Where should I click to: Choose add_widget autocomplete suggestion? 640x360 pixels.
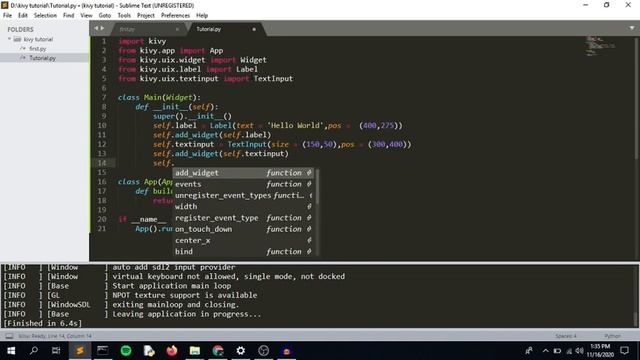pyautogui.click(x=244, y=173)
